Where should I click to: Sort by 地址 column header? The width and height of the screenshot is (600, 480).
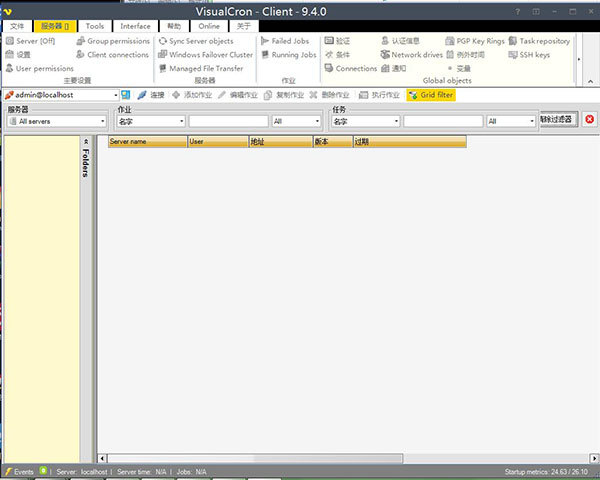[x=280, y=141]
